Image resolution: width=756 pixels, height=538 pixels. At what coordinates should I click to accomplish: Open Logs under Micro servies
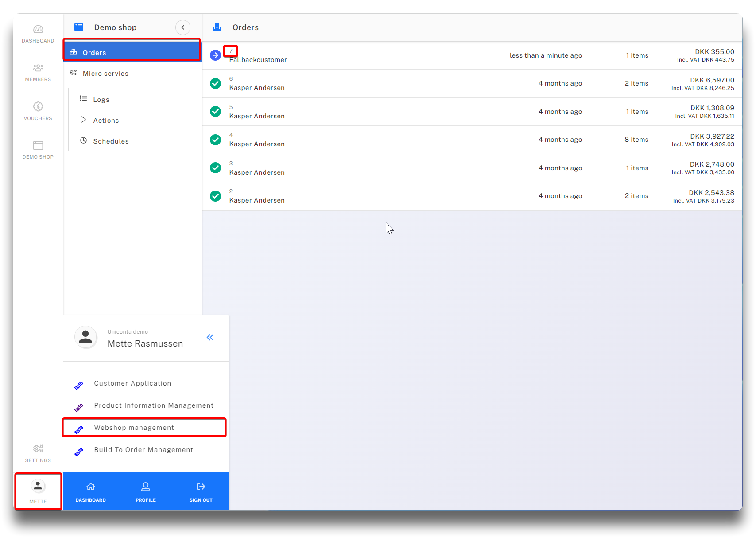101,100
